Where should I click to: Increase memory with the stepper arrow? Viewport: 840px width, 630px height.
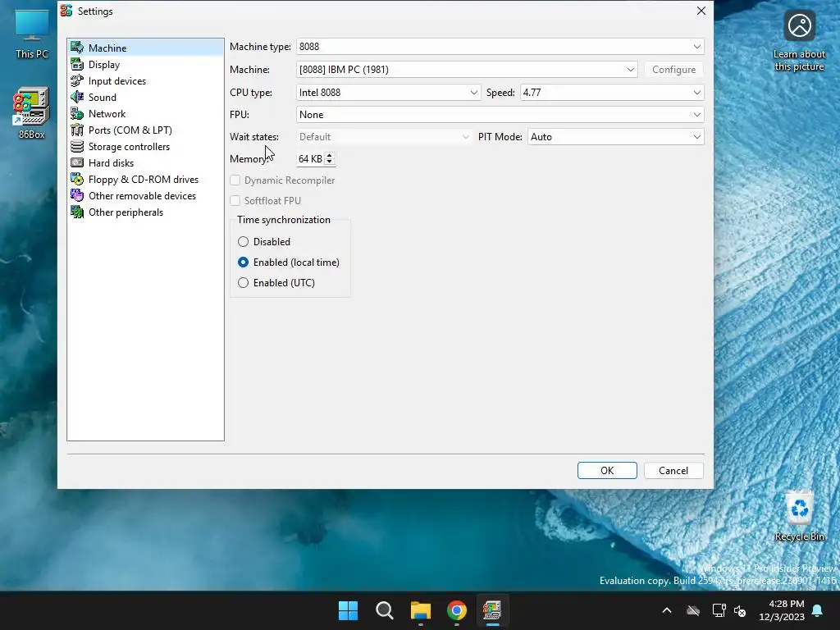330,155
